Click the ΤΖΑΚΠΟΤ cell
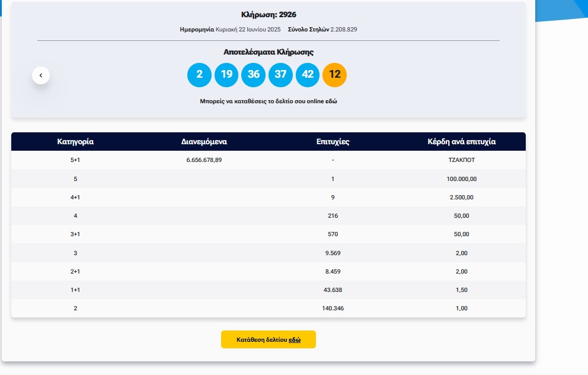This screenshot has height=375, width=588. coord(462,160)
